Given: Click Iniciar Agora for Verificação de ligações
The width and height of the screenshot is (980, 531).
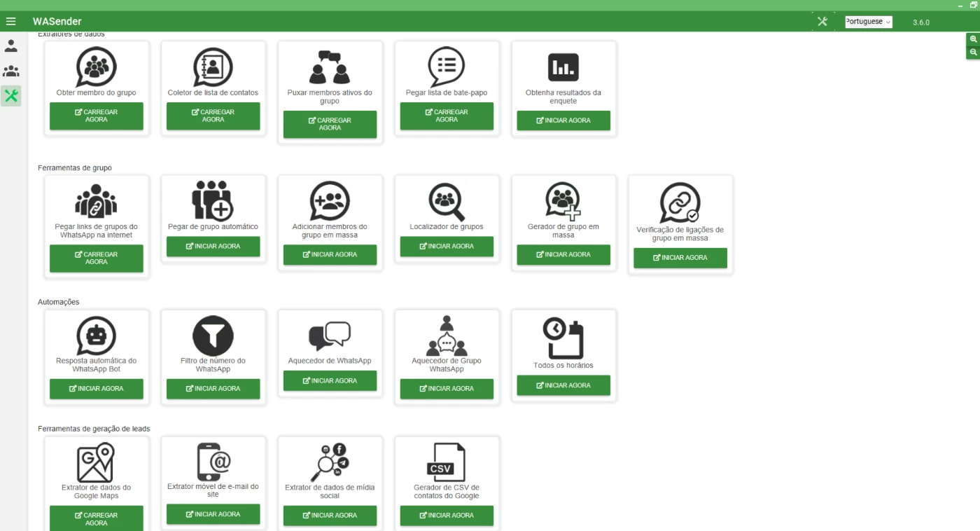Looking at the screenshot, I should pyautogui.click(x=680, y=258).
